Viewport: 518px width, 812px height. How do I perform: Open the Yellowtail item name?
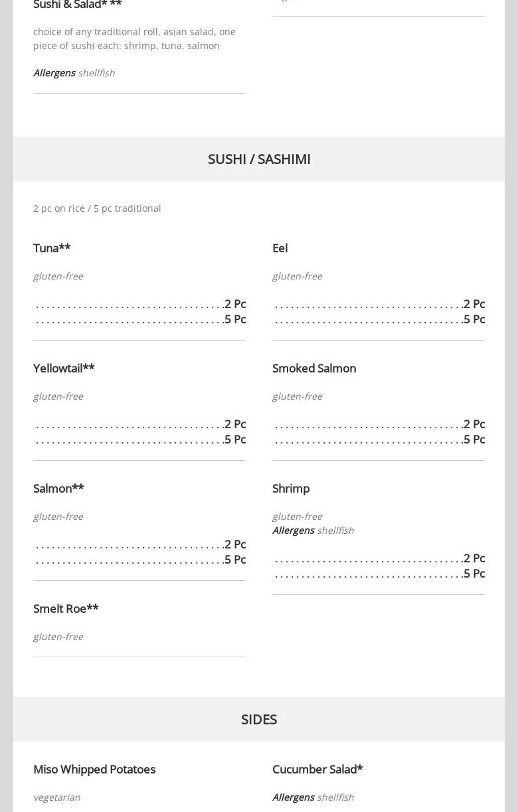coord(64,368)
